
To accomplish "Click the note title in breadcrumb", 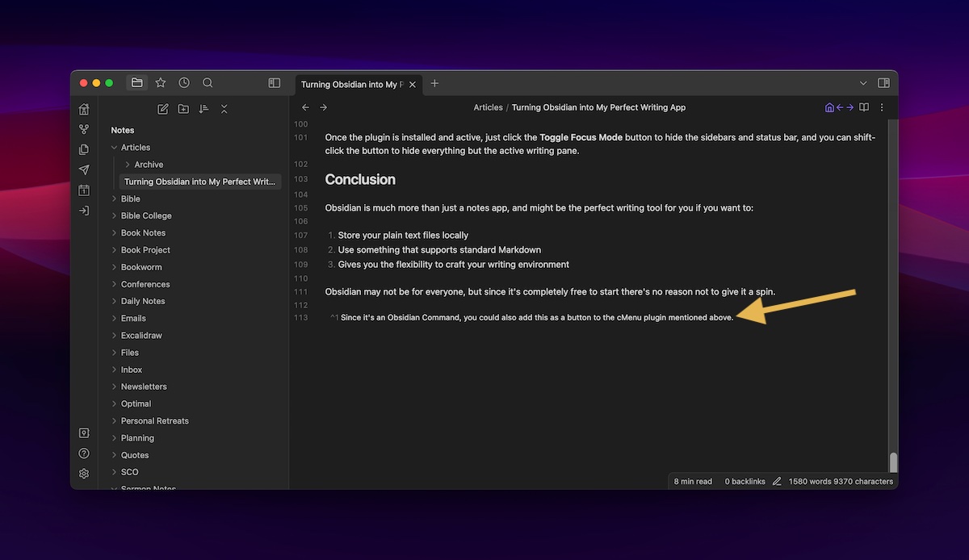I will [x=598, y=107].
